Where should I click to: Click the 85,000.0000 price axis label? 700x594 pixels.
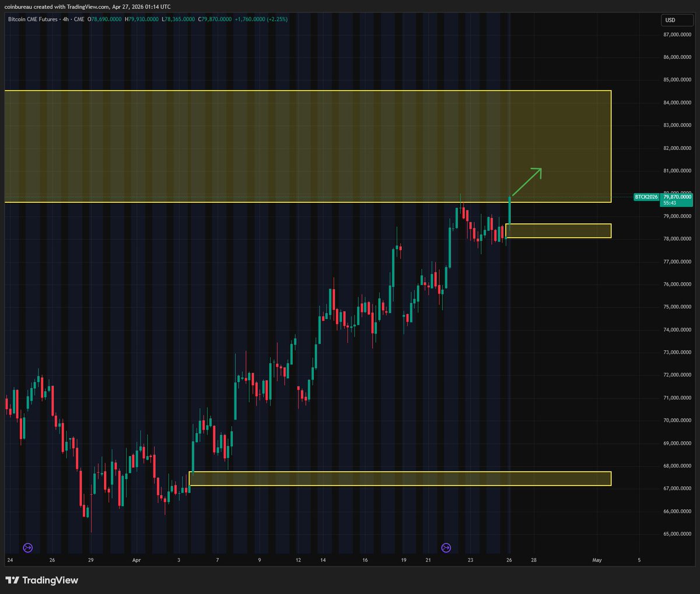pyautogui.click(x=677, y=80)
